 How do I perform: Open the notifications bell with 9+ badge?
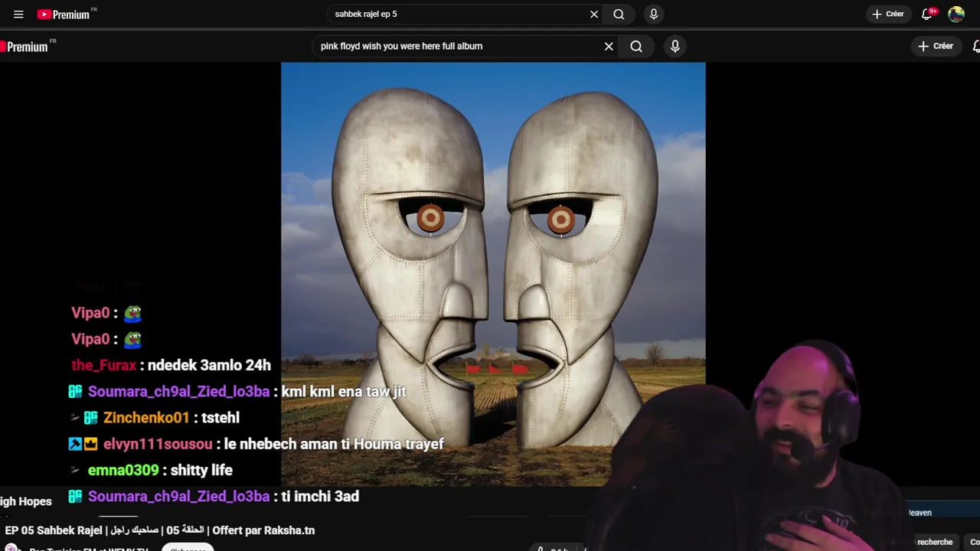[x=928, y=14]
